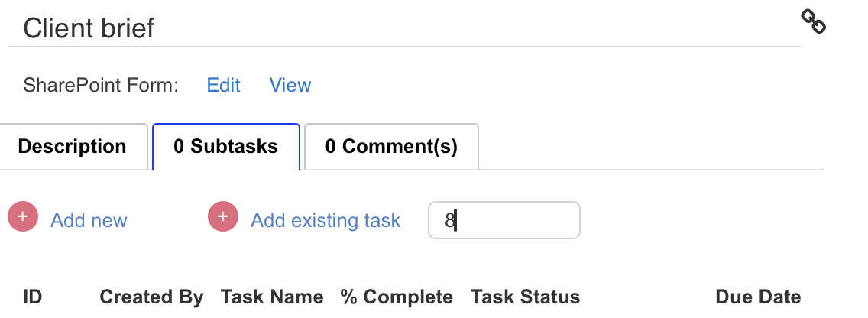Focus the existing task ID input box
Image resolution: width=868 pixels, height=318 pixels.
(x=504, y=220)
